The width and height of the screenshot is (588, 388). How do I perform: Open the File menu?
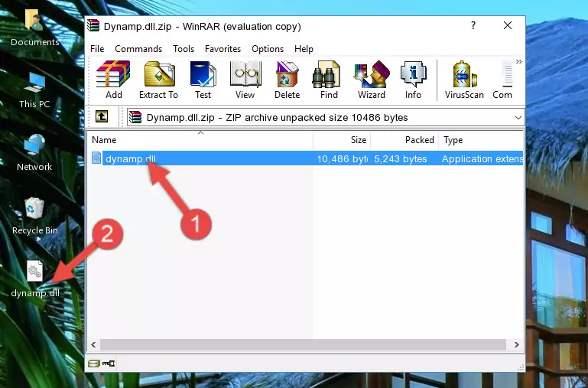(x=97, y=49)
